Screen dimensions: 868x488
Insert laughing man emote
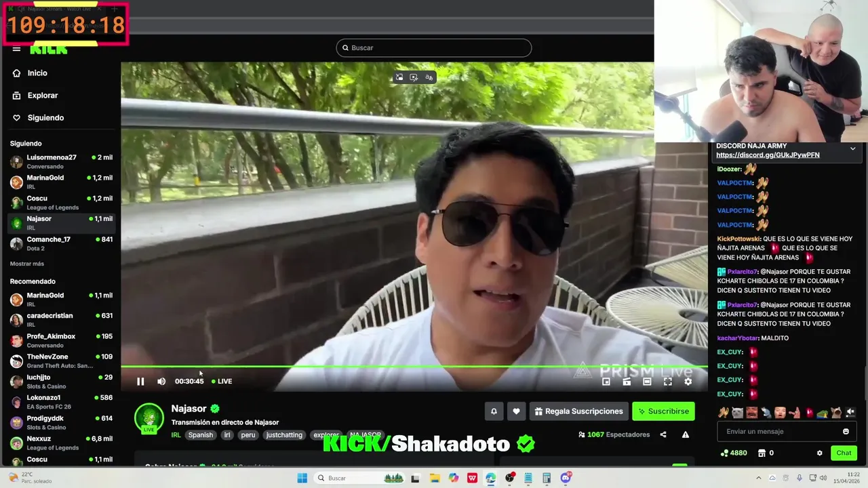(751, 413)
